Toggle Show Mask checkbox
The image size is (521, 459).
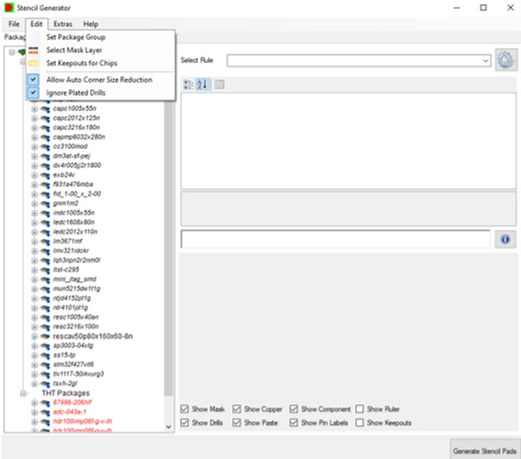click(184, 409)
